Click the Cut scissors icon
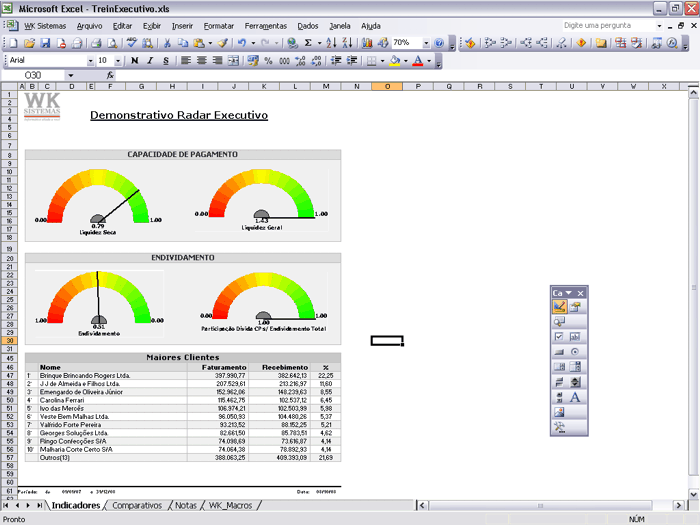Screen dimensions: 700x525 (x=167, y=43)
